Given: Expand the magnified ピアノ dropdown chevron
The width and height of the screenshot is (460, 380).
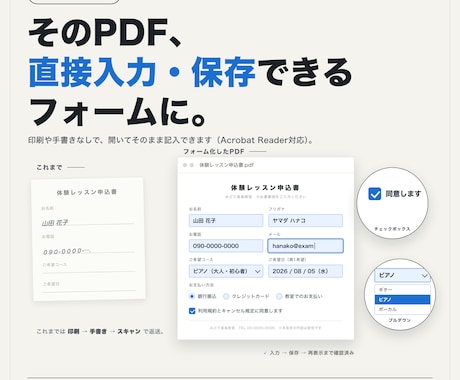Looking at the screenshot, I should (424, 276).
